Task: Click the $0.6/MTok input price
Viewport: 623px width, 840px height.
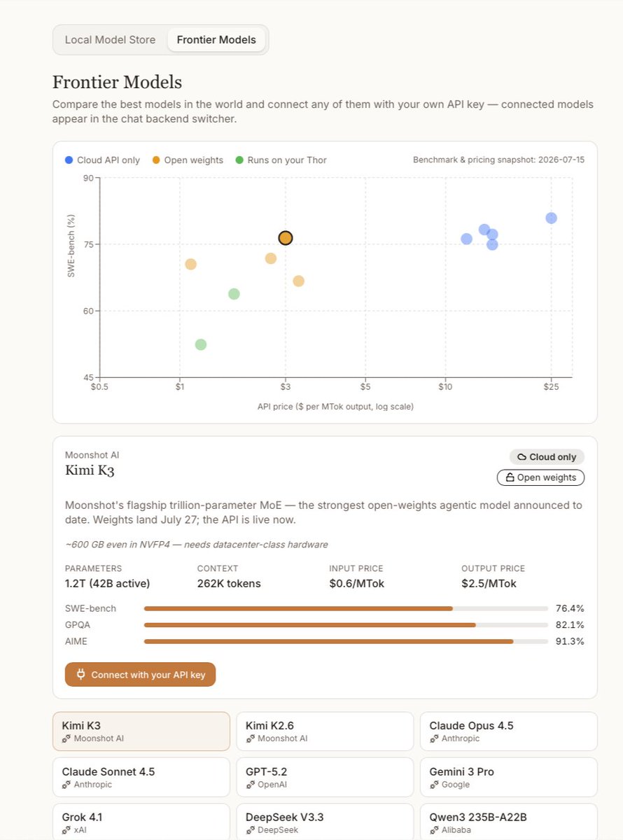Action: tap(357, 583)
